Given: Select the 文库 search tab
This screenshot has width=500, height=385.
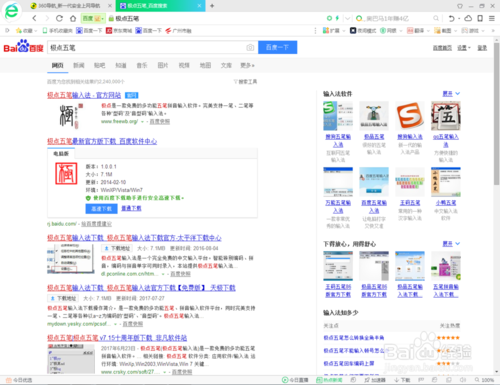Looking at the screenshot, I should coord(226,65).
